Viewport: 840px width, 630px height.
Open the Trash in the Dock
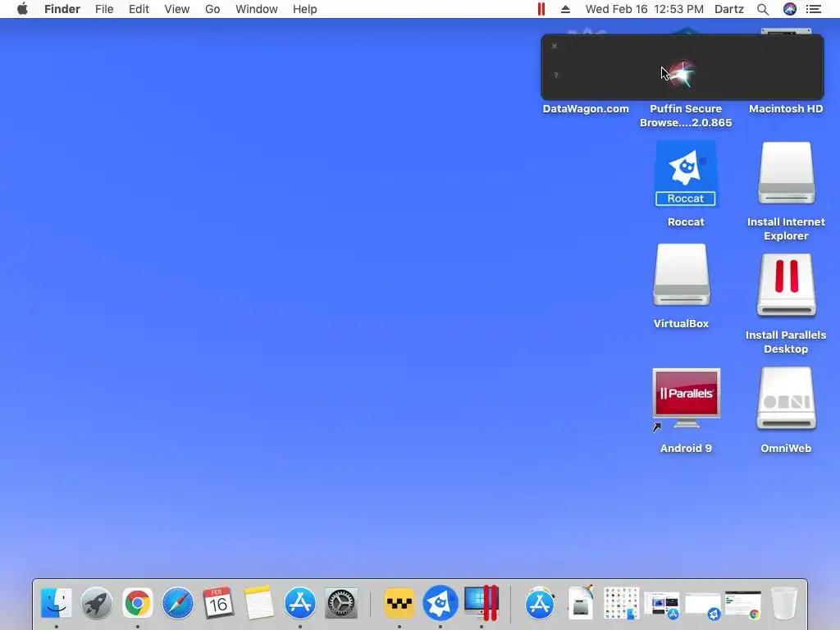(x=783, y=603)
